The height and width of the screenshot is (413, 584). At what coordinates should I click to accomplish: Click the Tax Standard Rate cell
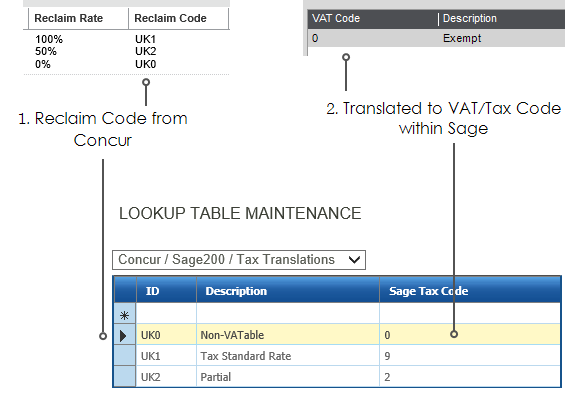(288, 356)
